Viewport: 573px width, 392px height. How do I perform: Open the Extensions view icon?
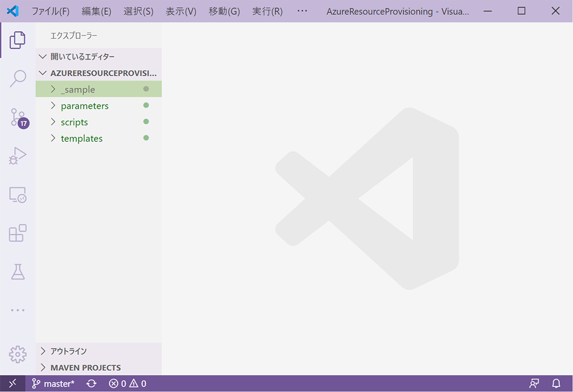click(x=18, y=233)
